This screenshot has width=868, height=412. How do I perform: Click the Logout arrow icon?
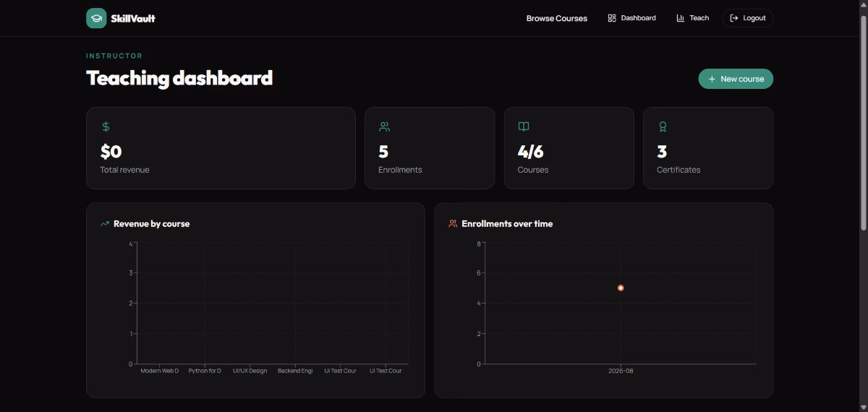click(734, 18)
